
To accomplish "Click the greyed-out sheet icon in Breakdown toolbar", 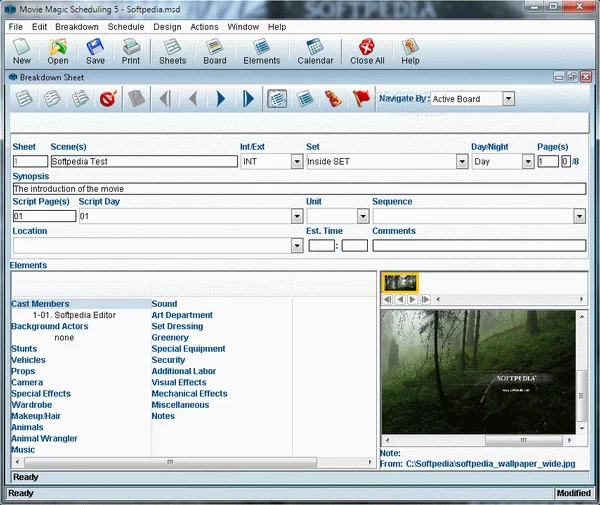I will 136,99.
